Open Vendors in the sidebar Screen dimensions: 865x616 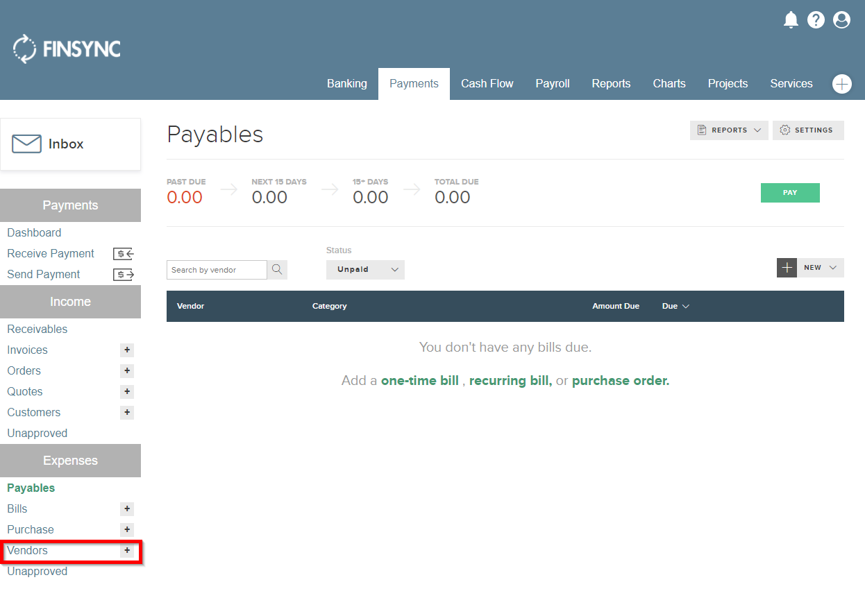[28, 551]
